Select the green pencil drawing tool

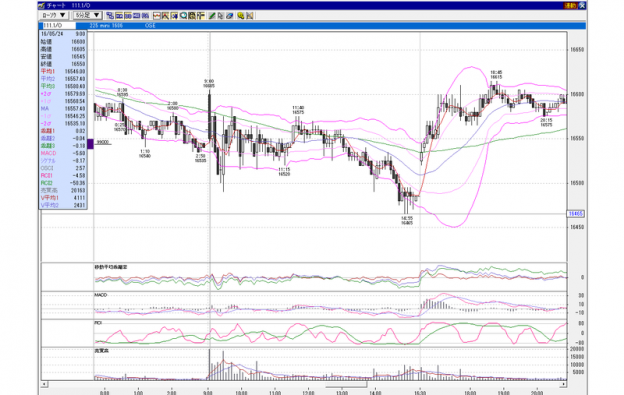pos(212,16)
